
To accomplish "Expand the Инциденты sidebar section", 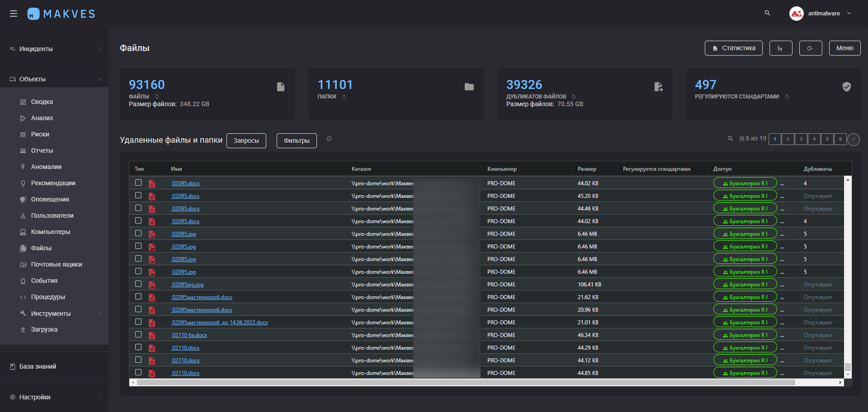I will 54,49.
